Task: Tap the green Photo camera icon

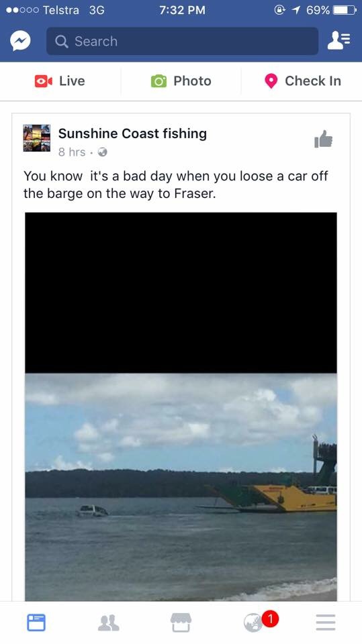Action: point(159,81)
